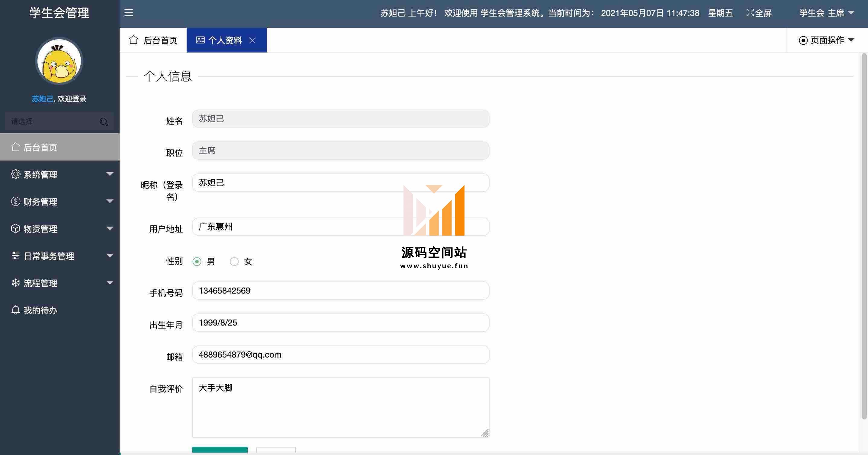Click the disabled 姓名 field
This screenshot has height=455, width=868.
click(x=341, y=119)
